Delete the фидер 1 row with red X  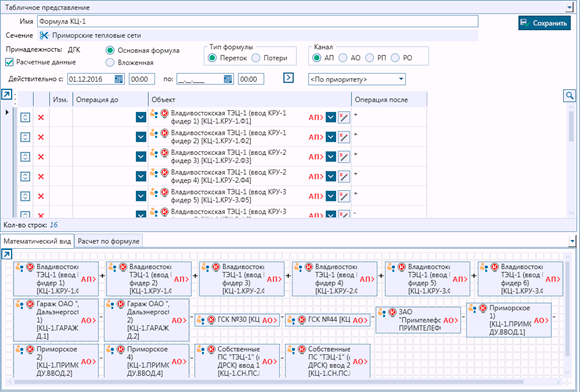point(41,117)
